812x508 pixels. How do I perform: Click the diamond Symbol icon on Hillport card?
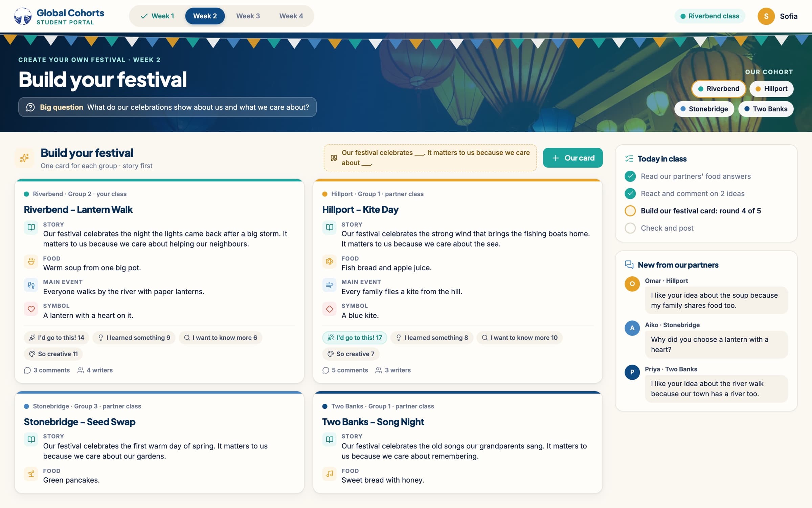coord(330,309)
